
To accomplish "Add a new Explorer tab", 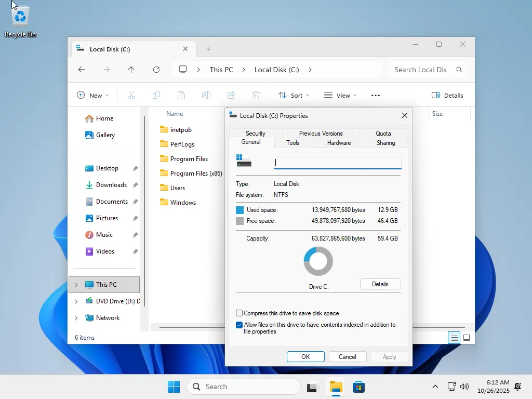I will tap(208, 49).
